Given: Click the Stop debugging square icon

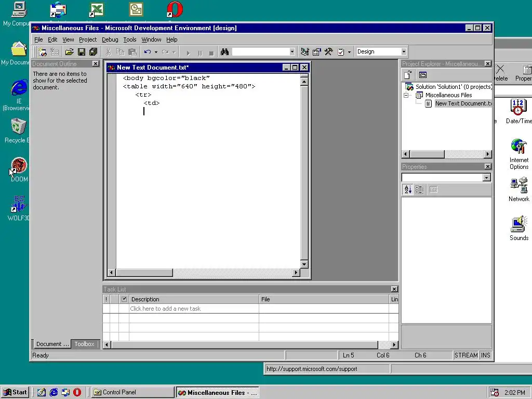Looking at the screenshot, I should [211, 53].
